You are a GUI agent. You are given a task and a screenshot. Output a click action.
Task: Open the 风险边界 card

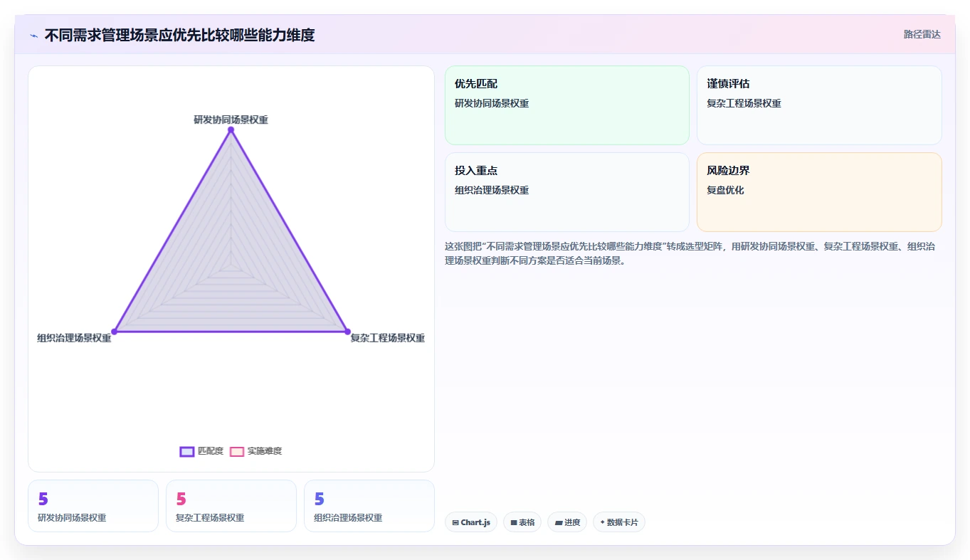pyautogui.click(x=819, y=192)
